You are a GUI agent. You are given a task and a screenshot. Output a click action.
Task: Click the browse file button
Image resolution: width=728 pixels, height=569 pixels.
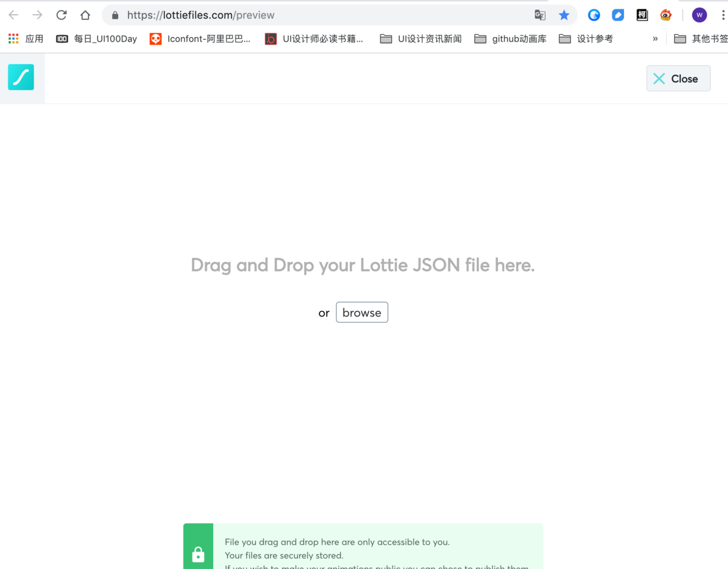[362, 312]
